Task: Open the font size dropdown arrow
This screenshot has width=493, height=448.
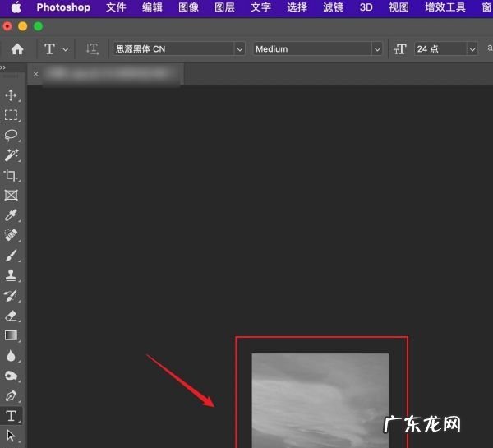Action: pyautogui.click(x=472, y=49)
